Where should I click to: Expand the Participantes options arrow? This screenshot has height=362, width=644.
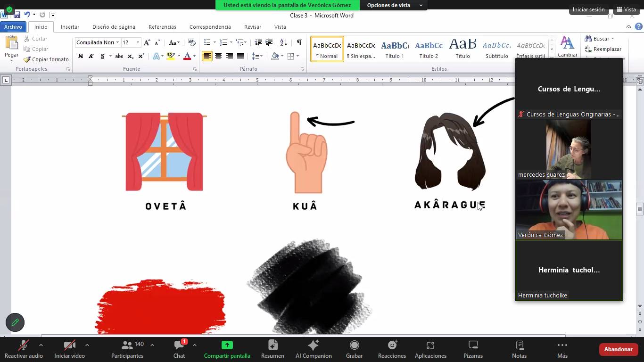152,345
